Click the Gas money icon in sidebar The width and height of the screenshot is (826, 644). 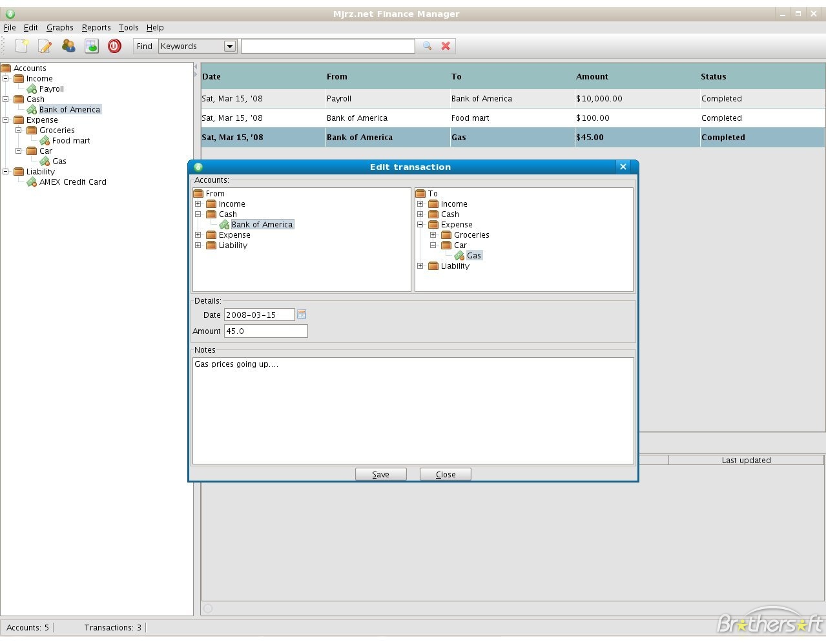[45, 161]
